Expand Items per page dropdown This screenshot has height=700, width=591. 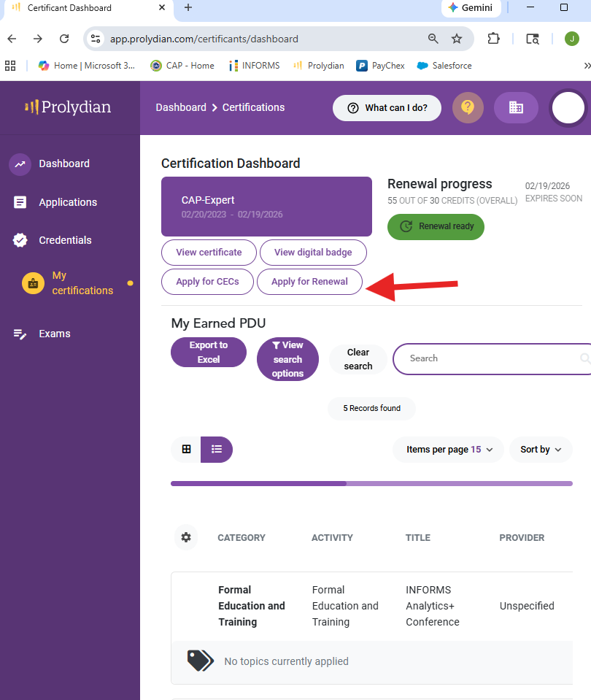449,450
